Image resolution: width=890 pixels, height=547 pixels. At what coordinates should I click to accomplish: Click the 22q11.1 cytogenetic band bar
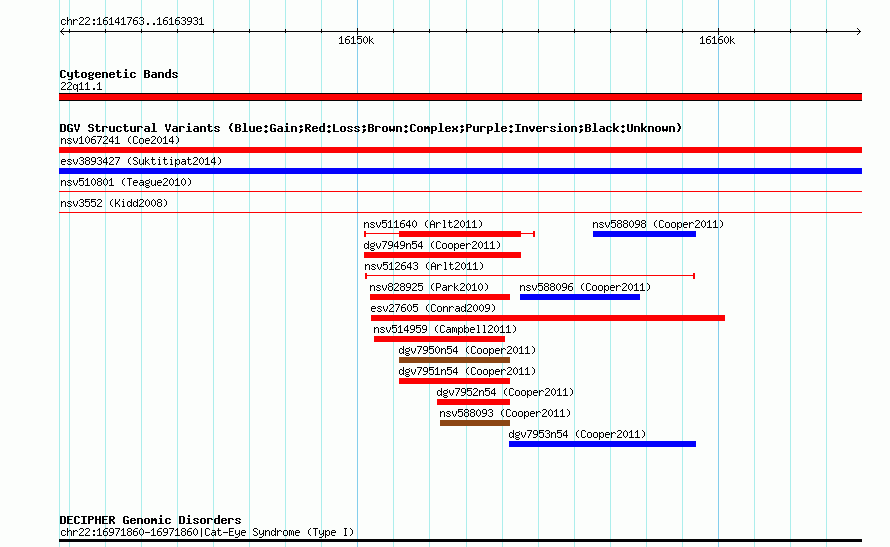pos(460,97)
